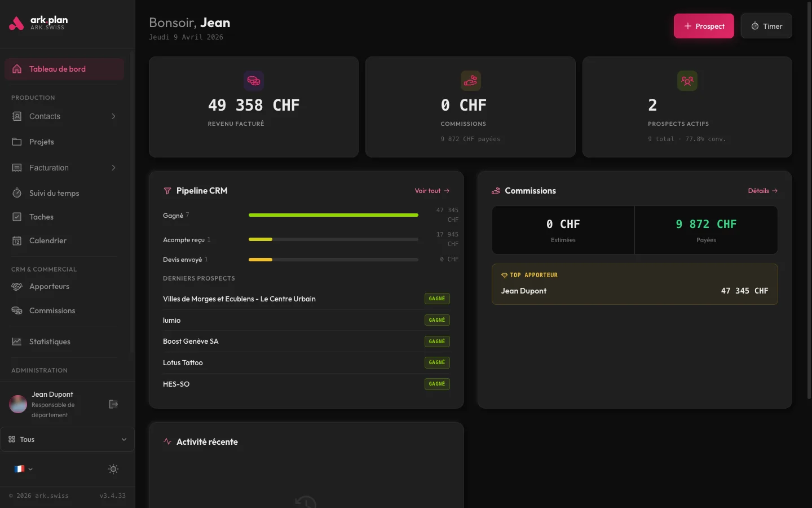Open the Contacts section icon in sidebar

[x=17, y=116]
